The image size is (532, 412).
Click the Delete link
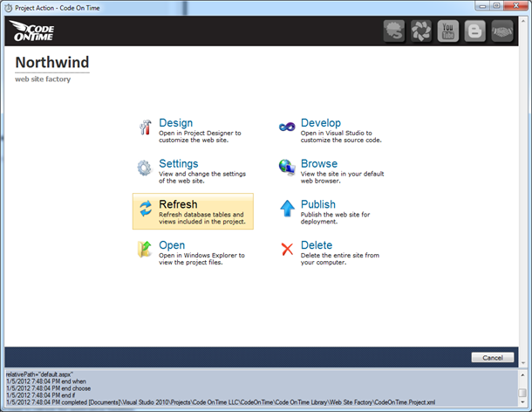pos(317,245)
